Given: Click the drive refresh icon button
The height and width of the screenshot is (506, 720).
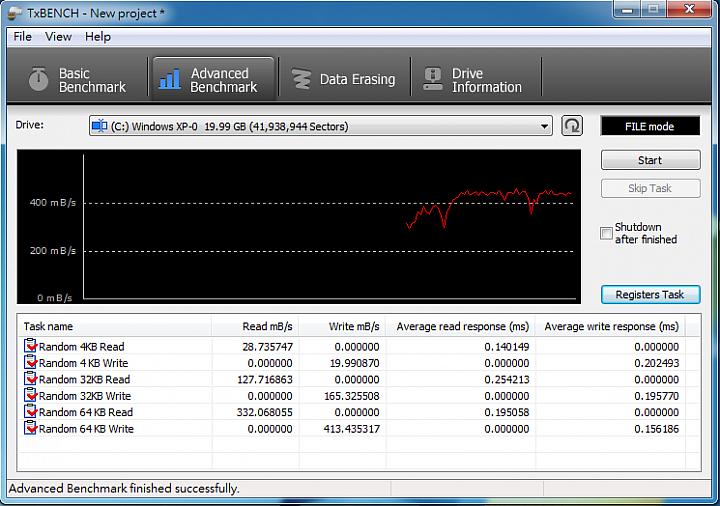Looking at the screenshot, I should coord(572,126).
